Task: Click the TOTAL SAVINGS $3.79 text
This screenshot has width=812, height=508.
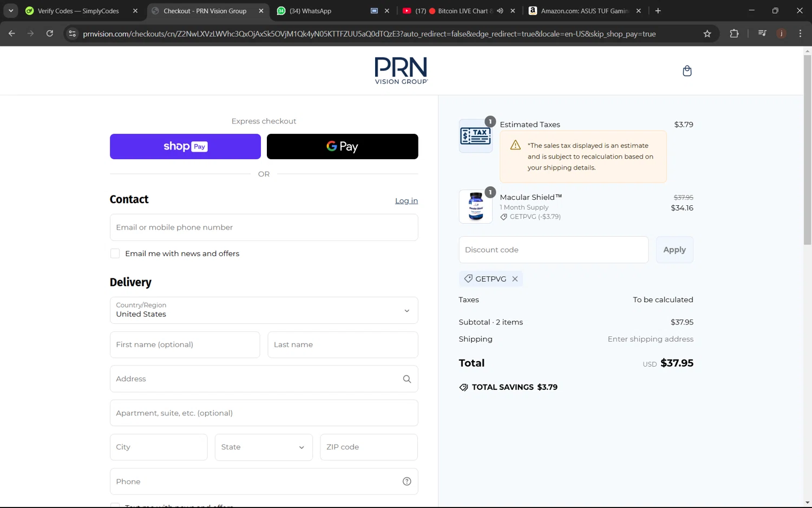Action: pos(514,387)
